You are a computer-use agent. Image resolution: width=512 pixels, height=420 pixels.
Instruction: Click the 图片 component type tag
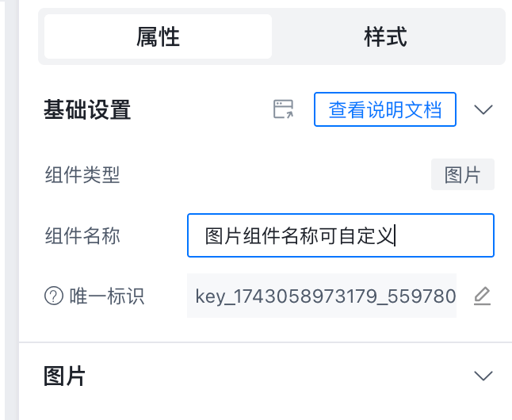pos(463,174)
